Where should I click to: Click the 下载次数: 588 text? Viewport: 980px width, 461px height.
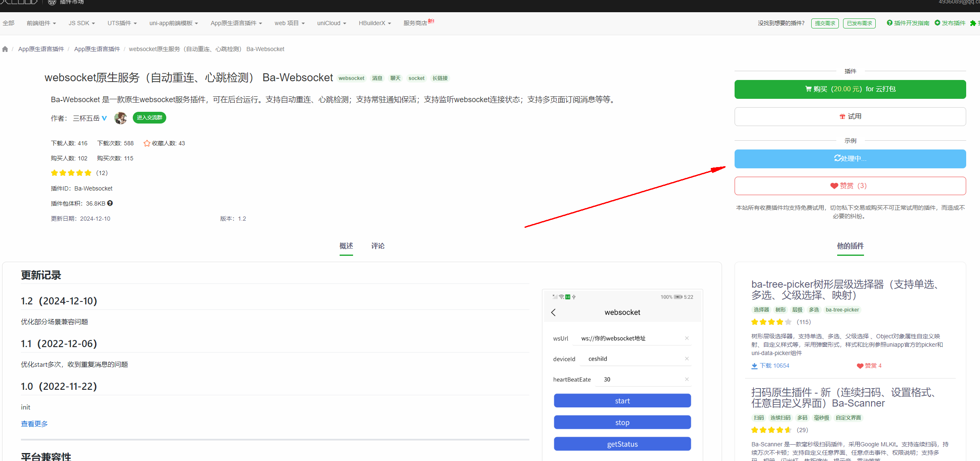(116, 144)
